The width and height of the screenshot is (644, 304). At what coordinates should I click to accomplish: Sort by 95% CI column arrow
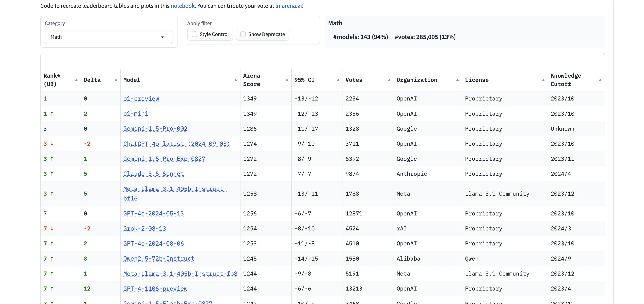point(338,80)
